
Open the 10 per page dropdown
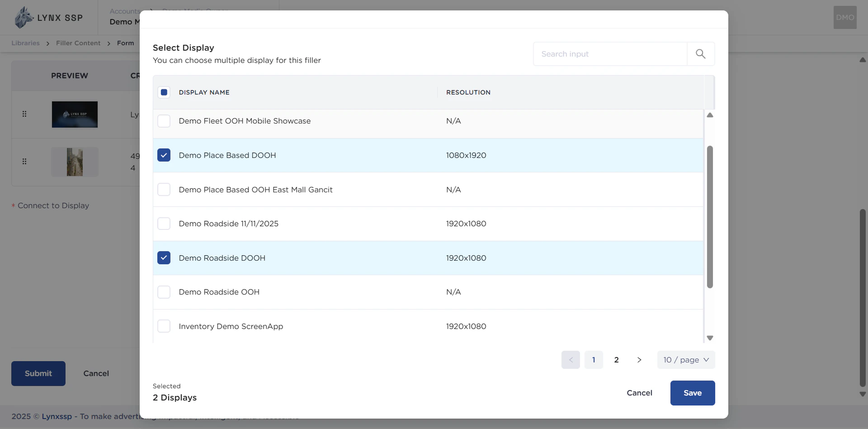point(685,360)
